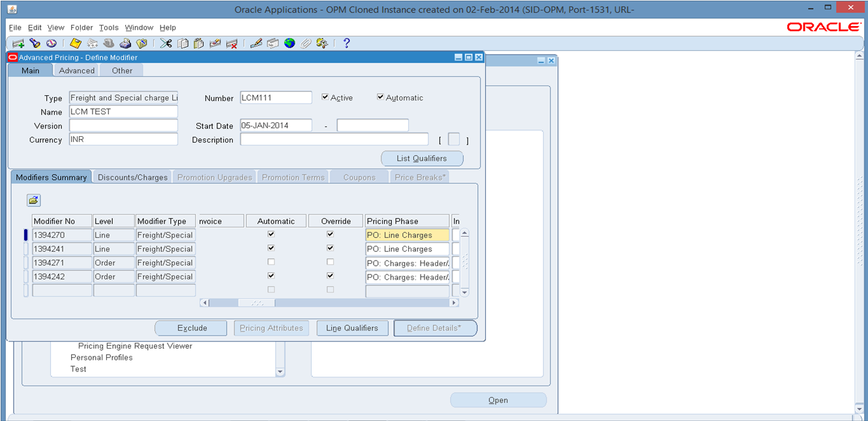Uncheck Automatic for modifier 1394242
This screenshot has height=421, width=868.
tap(271, 276)
